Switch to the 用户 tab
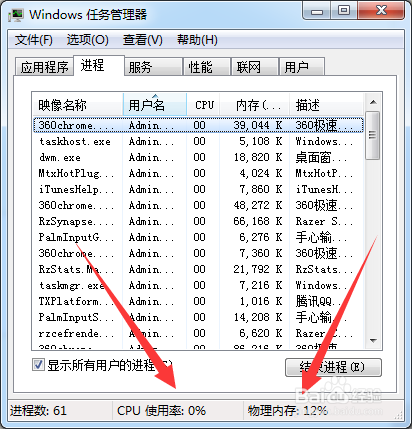 click(x=302, y=67)
